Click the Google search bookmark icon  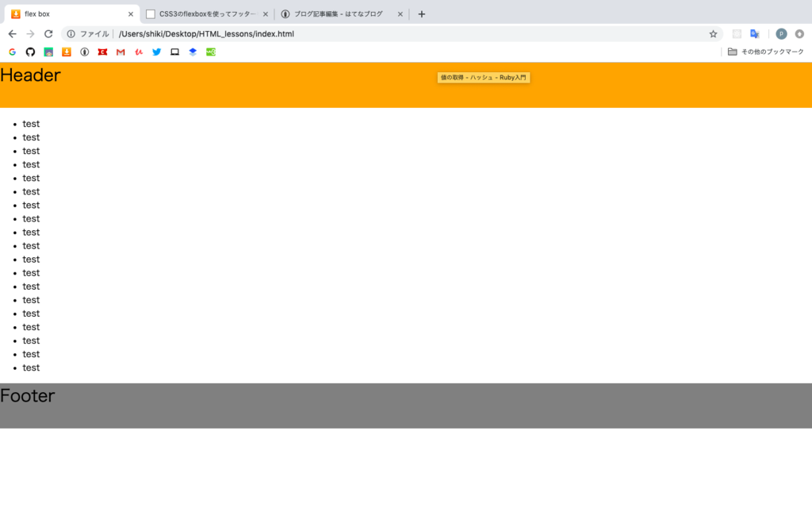12,52
